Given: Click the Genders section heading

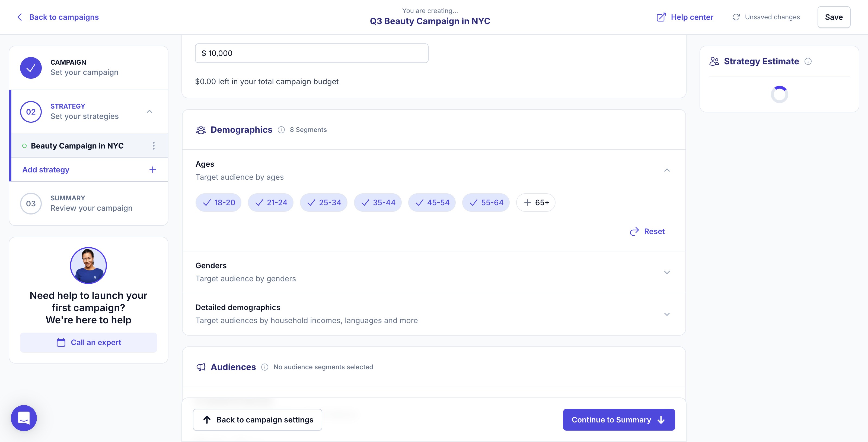Looking at the screenshot, I should (x=211, y=266).
